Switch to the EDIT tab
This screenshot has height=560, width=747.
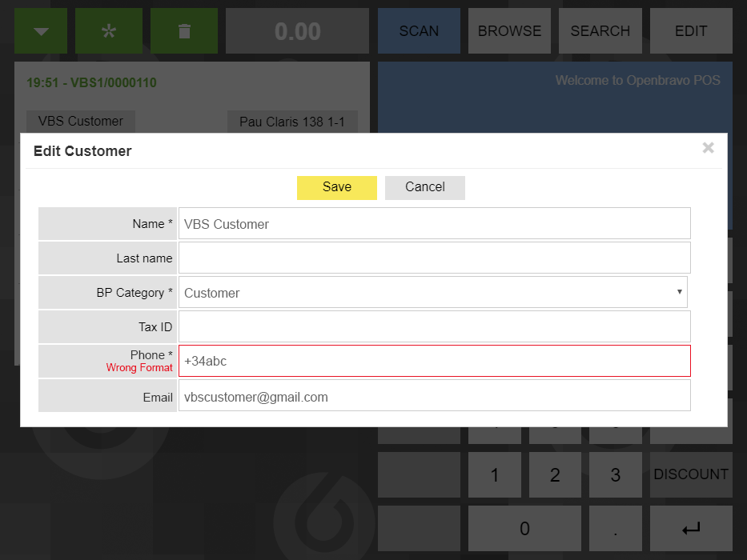(x=690, y=31)
